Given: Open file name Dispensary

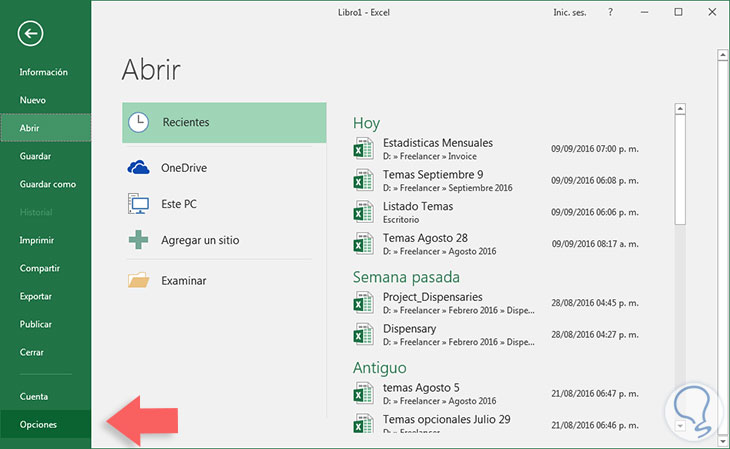Looking at the screenshot, I should pyautogui.click(x=409, y=329).
